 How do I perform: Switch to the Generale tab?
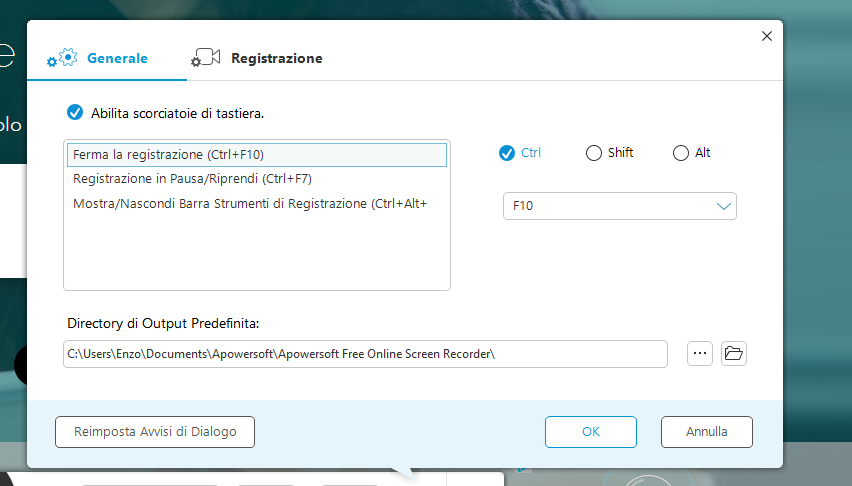(x=117, y=58)
